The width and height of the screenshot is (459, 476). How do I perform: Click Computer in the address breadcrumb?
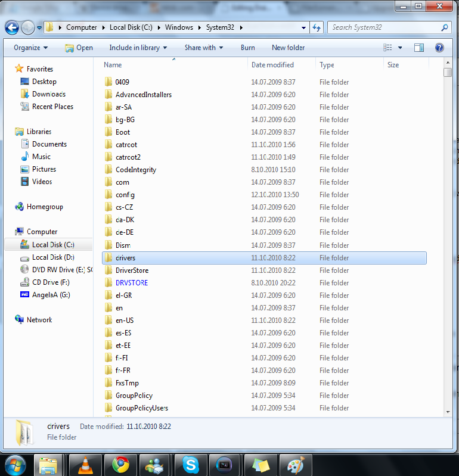pyautogui.click(x=82, y=27)
